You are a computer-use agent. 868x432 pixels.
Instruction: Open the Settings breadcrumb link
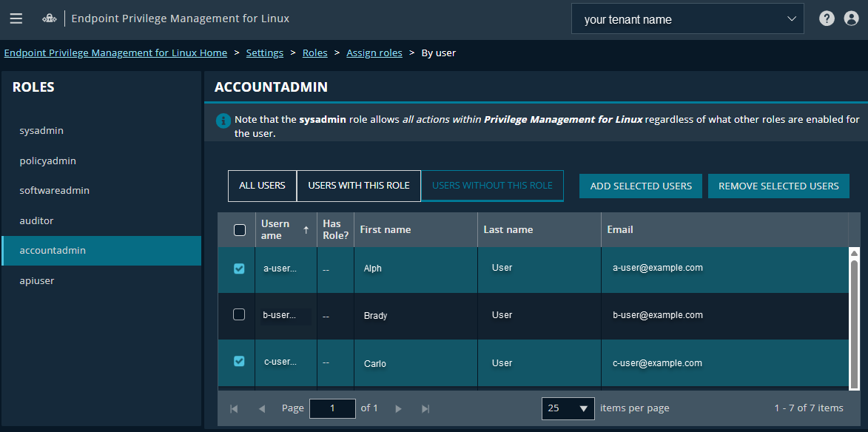tap(265, 53)
